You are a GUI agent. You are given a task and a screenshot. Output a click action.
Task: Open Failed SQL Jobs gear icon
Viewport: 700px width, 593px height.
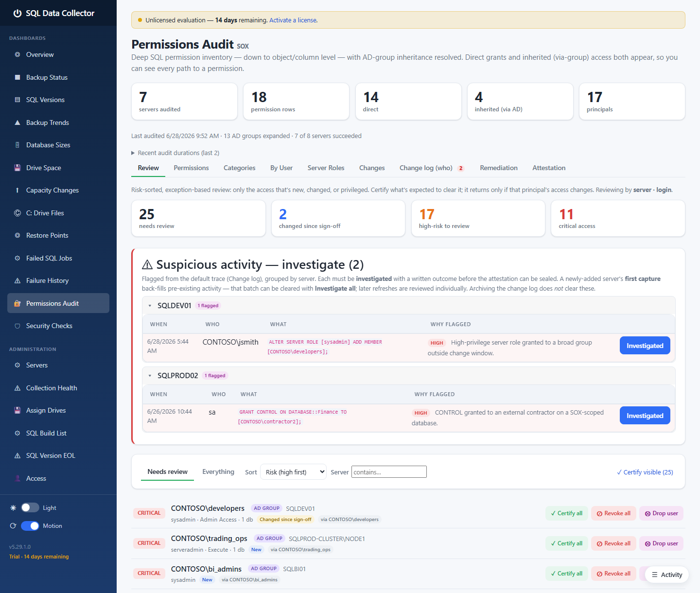click(17, 258)
